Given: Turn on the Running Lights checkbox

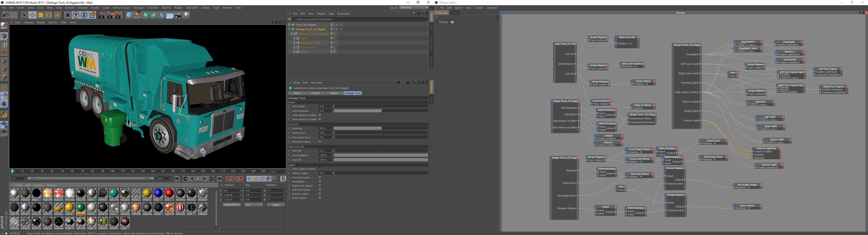Looking at the screenshot, I should click(x=320, y=177).
